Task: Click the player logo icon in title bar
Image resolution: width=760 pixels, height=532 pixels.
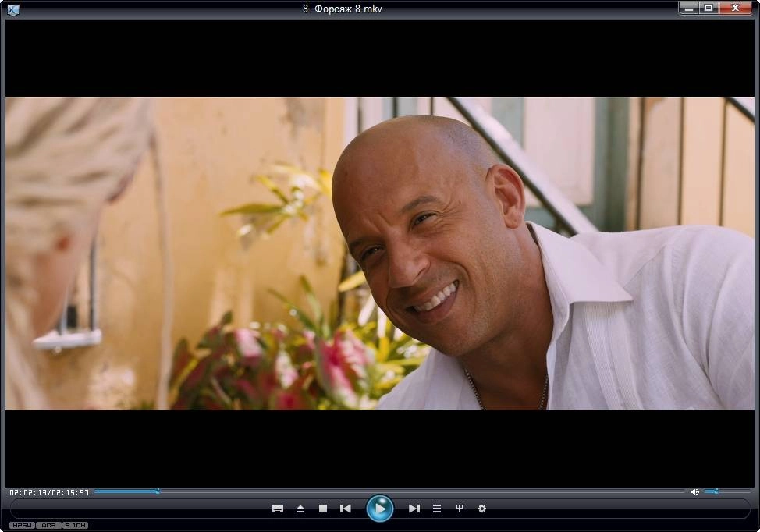Action: 13,9
